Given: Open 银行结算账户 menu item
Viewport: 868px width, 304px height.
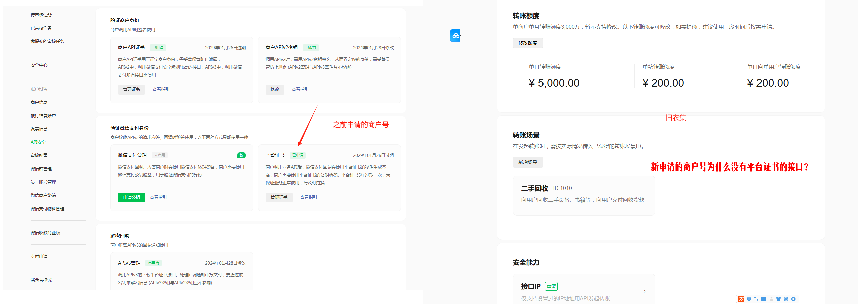Looking at the screenshot, I should click(43, 116).
